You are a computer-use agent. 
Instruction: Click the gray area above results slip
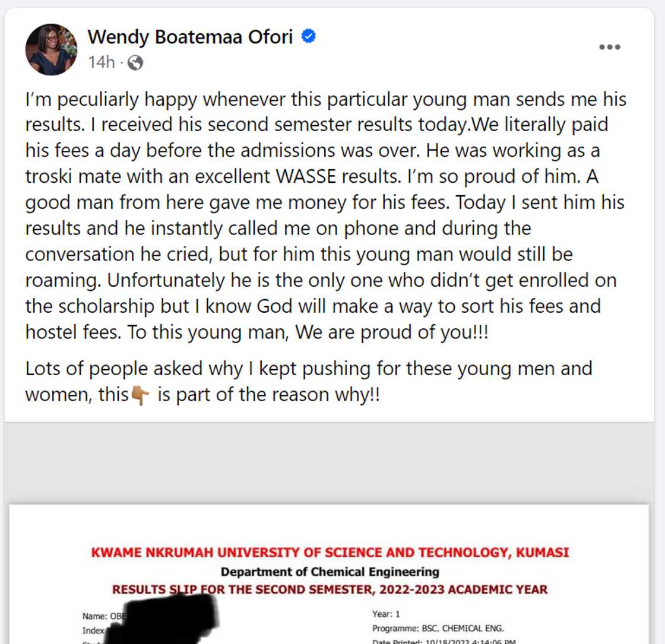tap(330, 463)
